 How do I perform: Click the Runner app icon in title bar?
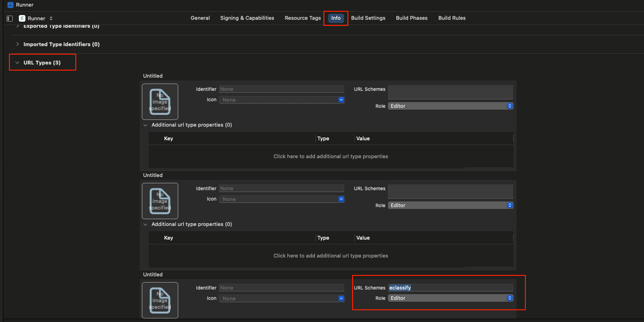coord(10,5)
